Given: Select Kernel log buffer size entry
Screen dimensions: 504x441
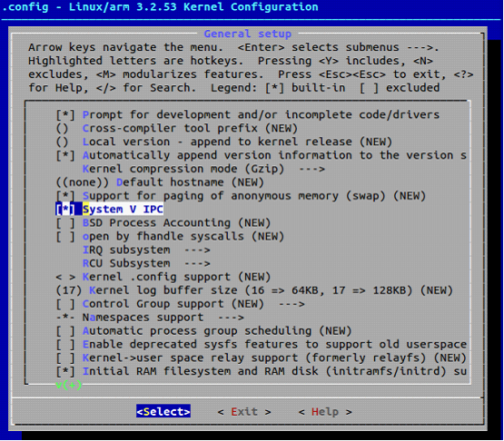Looking at the screenshot, I should 254,290.
